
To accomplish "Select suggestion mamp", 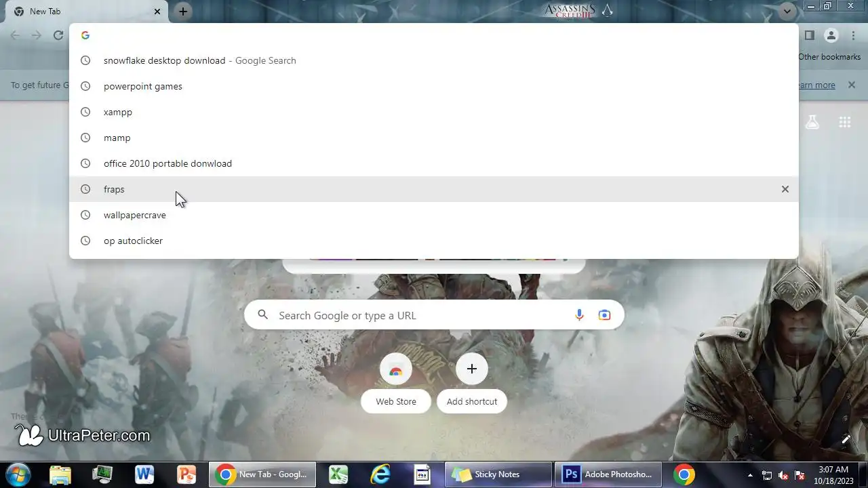I will (x=434, y=138).
